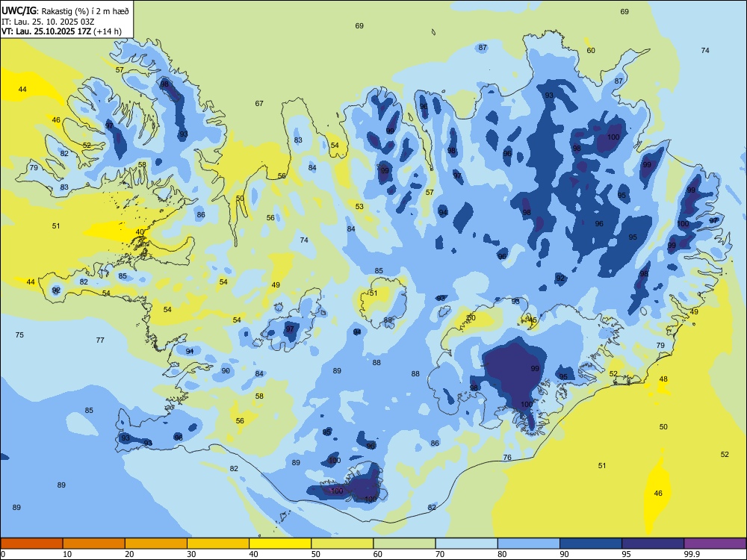Screen dimensions: 747x560
Task: Select the '20' legend tick label
Action: [x=129, y=554]
